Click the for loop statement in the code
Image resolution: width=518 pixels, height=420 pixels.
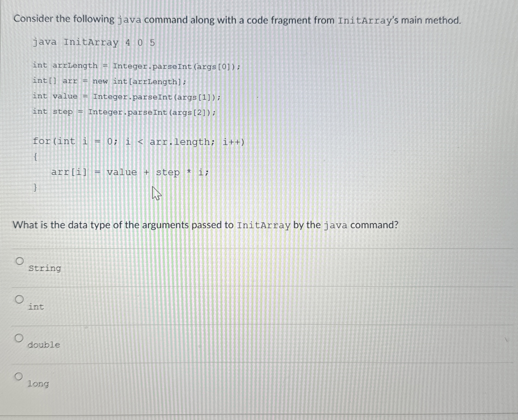[x=138, y=141]
